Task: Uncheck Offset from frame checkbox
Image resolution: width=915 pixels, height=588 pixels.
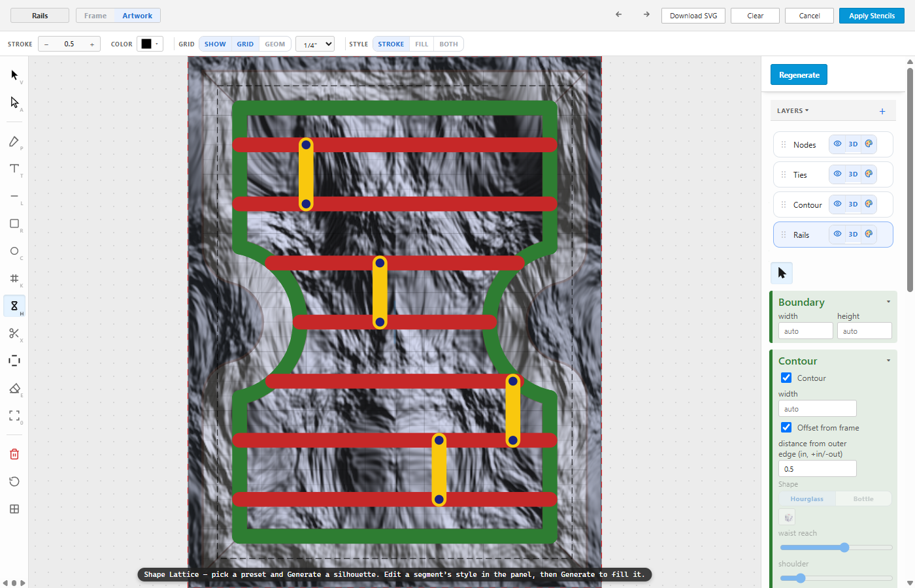Action: click(x=786, y=427)
